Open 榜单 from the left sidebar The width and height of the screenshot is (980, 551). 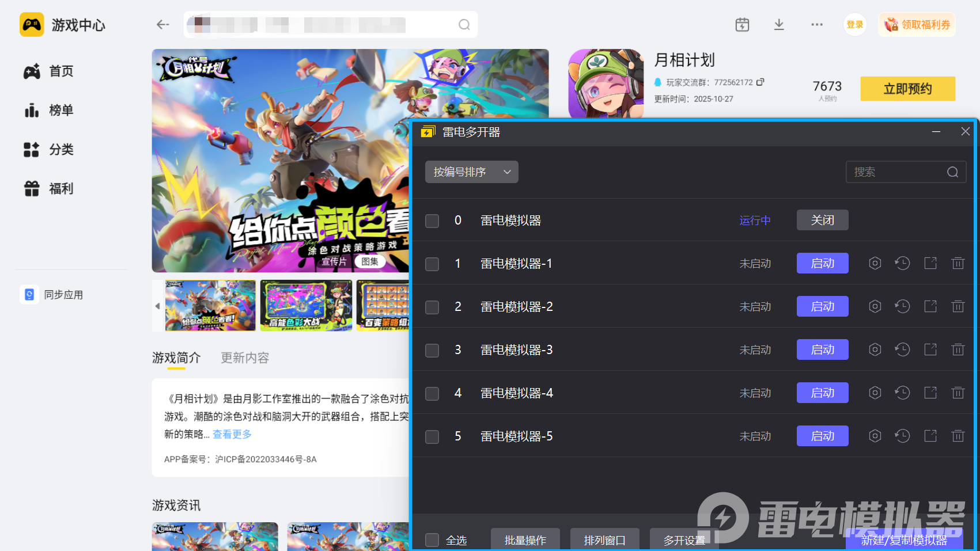point(60,110)
